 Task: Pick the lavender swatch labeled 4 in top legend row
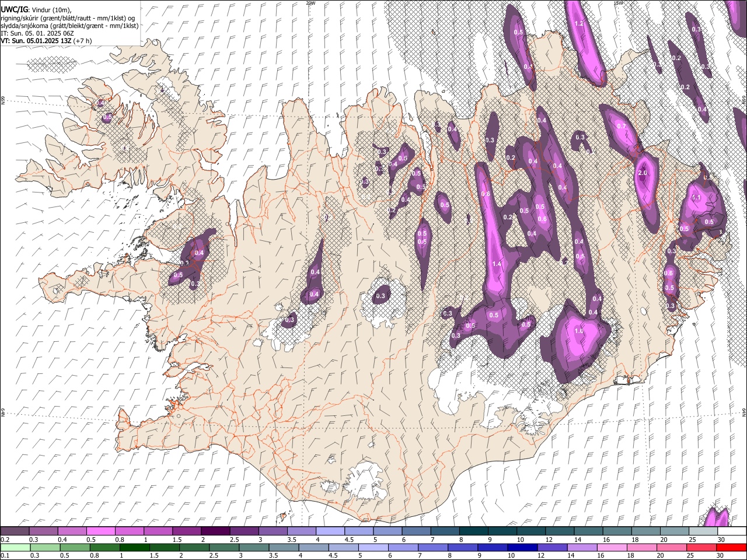coord(330,531)
